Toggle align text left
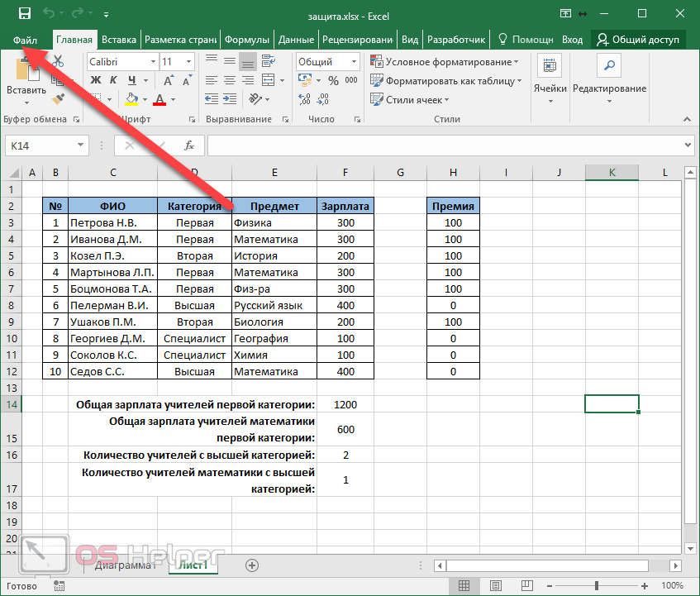Screen dimensions: 700x596 [212, 80]
